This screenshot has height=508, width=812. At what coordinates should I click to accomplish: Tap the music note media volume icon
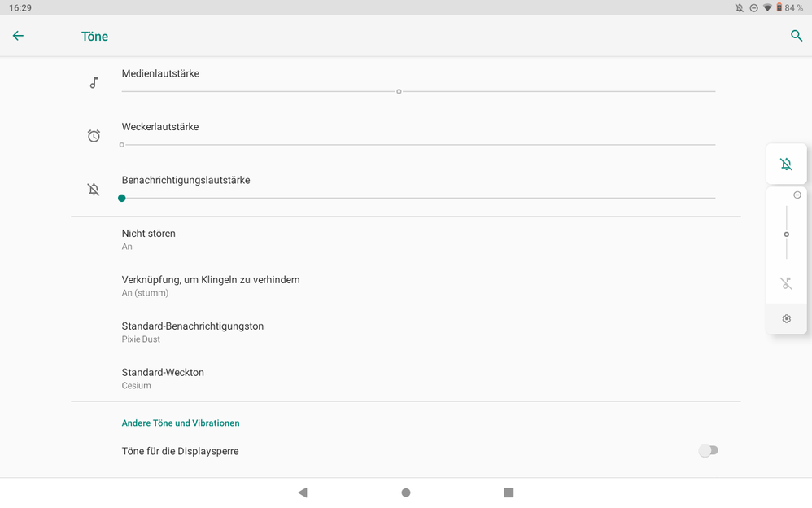94,82
